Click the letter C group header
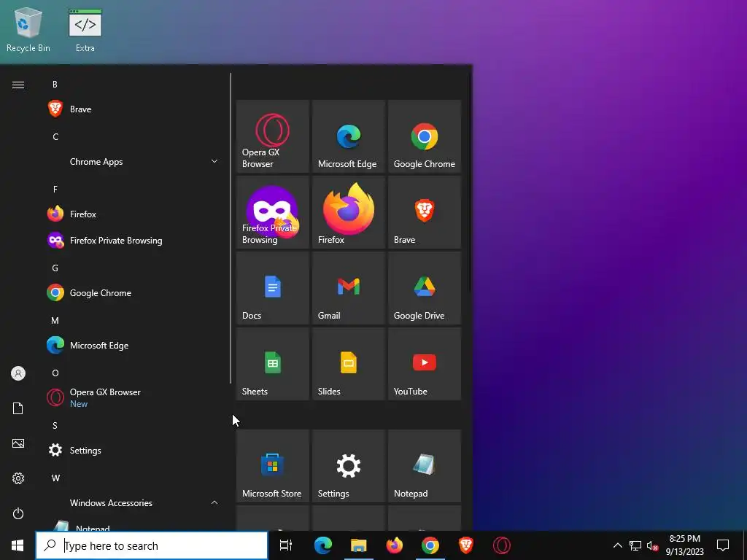The width and height of the screenshot is (747, 560). 55,136
